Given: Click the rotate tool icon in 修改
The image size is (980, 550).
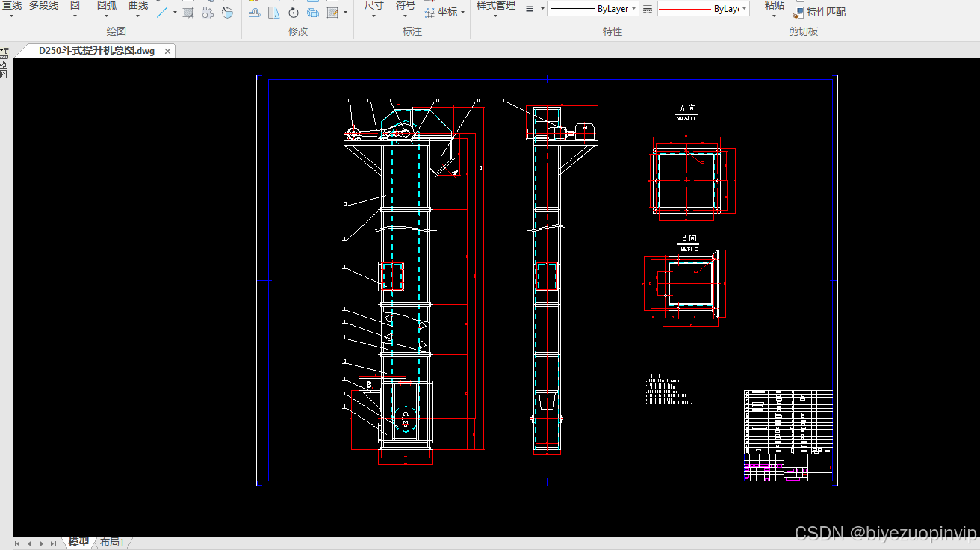Looking at the screenshot, I should click(x=294, y=13).
